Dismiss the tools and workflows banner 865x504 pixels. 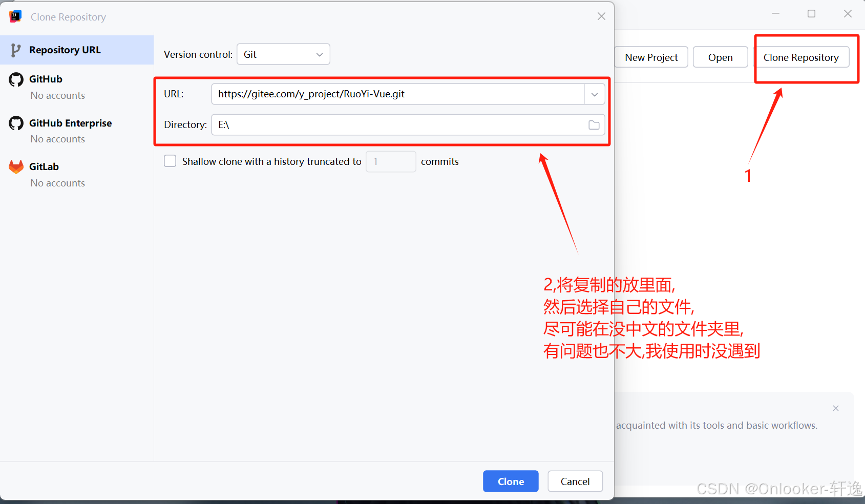coord(836,408)
